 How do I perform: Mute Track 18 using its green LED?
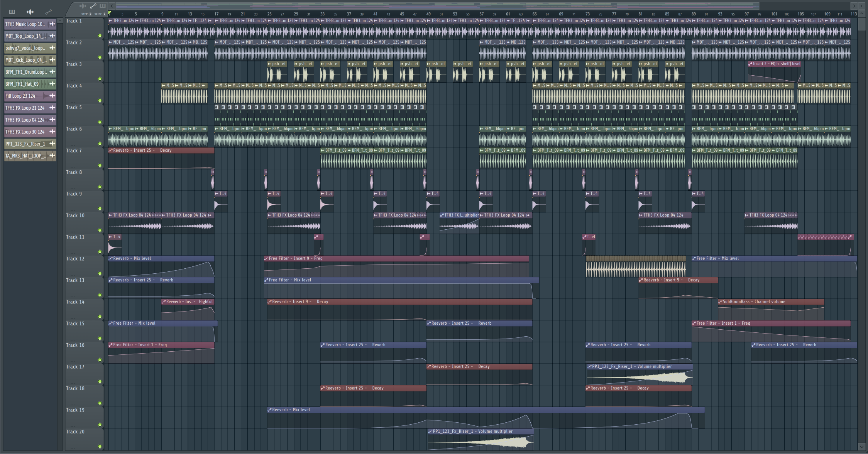[x=100, y=403]
